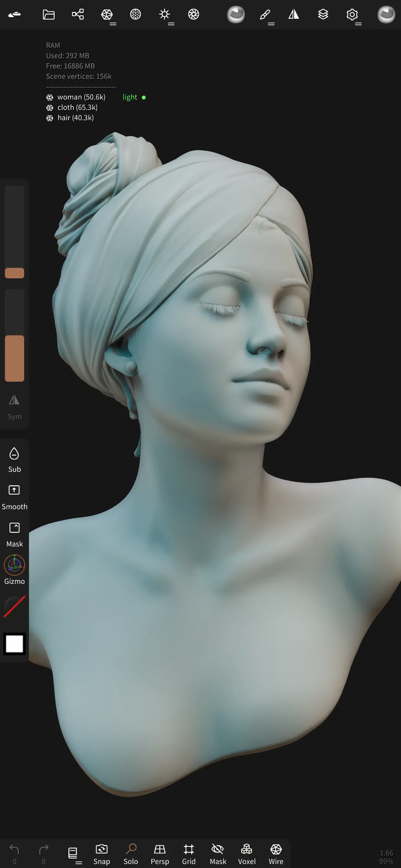Redo the last action
The height and width of the screenshot is (868, 401).
[44, 854]
